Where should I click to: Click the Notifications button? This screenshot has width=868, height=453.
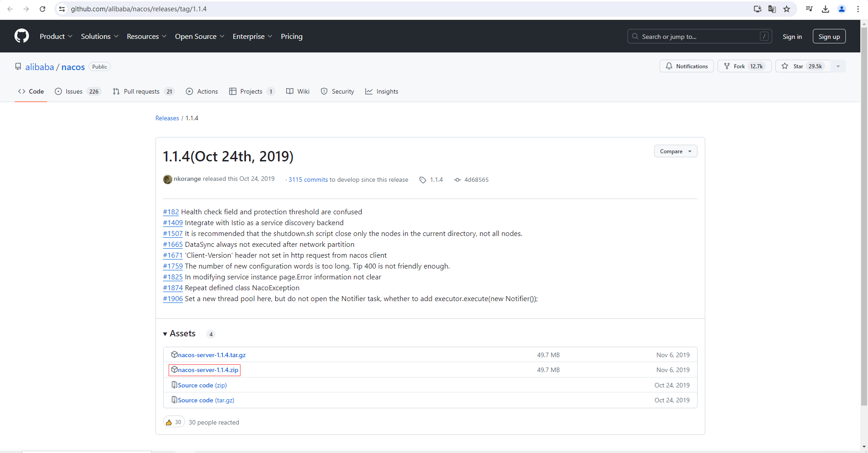[x=687, y=66]
